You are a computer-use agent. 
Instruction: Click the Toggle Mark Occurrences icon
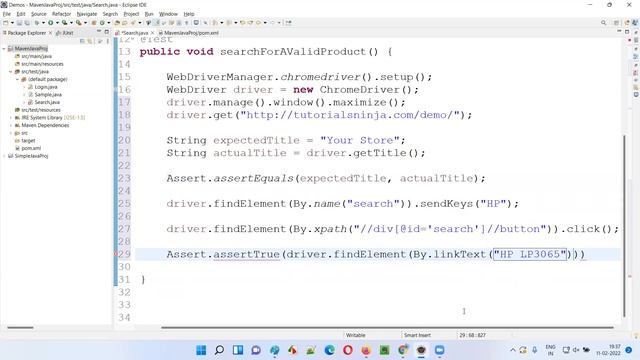pos(156,23)
